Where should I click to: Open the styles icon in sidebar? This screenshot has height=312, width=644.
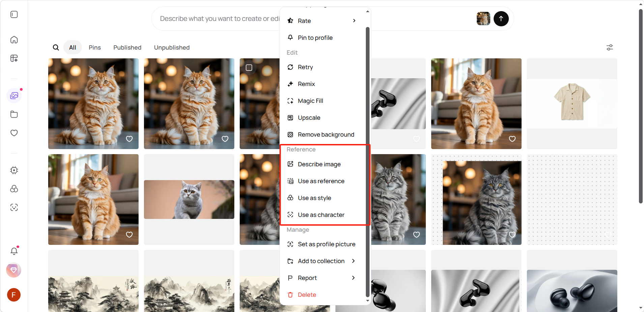(x=14, y=189)
